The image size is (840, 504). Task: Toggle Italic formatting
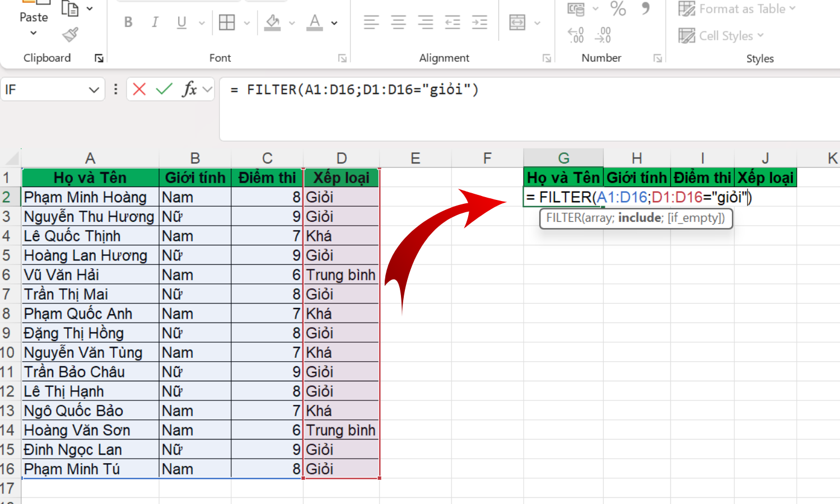(x=155, y=22)
